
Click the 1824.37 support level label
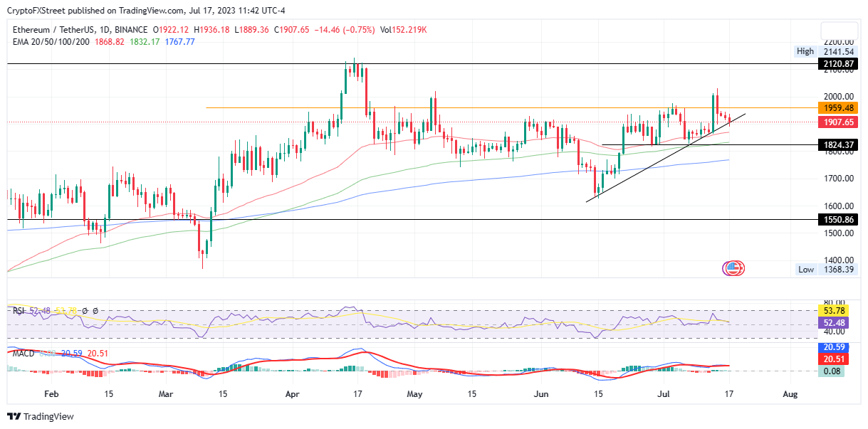click(837, 145)
